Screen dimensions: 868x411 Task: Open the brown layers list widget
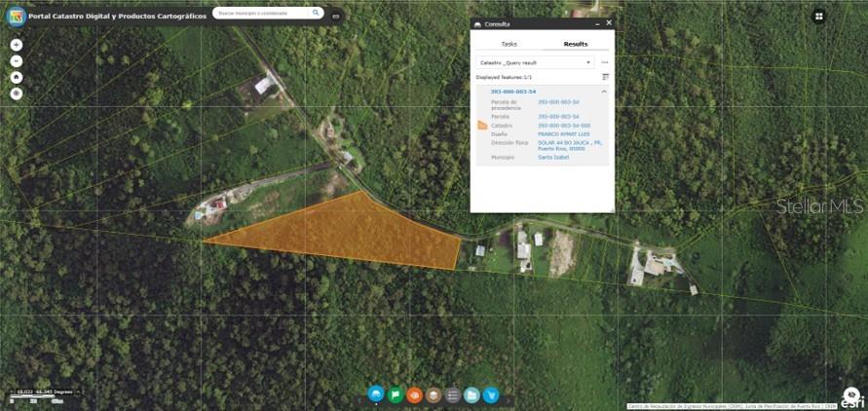[x=434, y=394]
